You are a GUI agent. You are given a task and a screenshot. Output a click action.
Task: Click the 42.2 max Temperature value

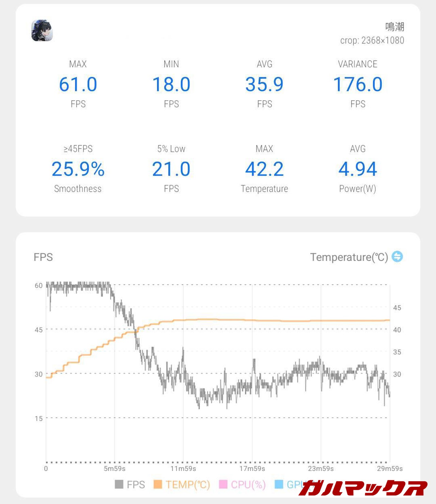(x=264, y=169)
